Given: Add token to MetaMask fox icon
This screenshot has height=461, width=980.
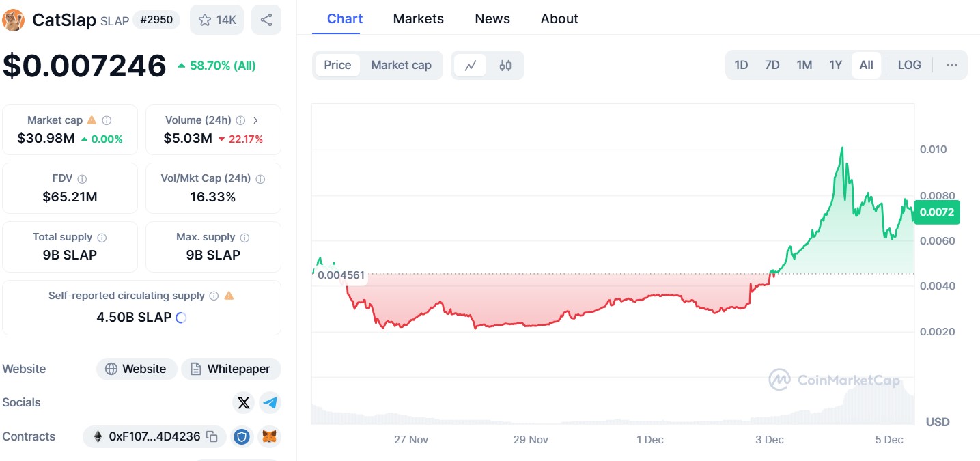Looking at the screenshot, I should point(270,436).
